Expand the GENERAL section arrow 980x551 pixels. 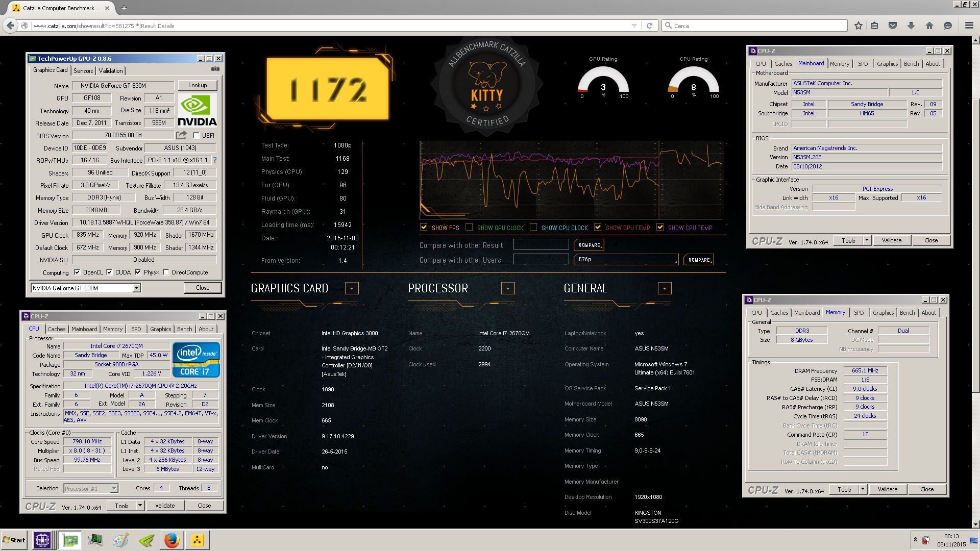[x=665, y=289]
